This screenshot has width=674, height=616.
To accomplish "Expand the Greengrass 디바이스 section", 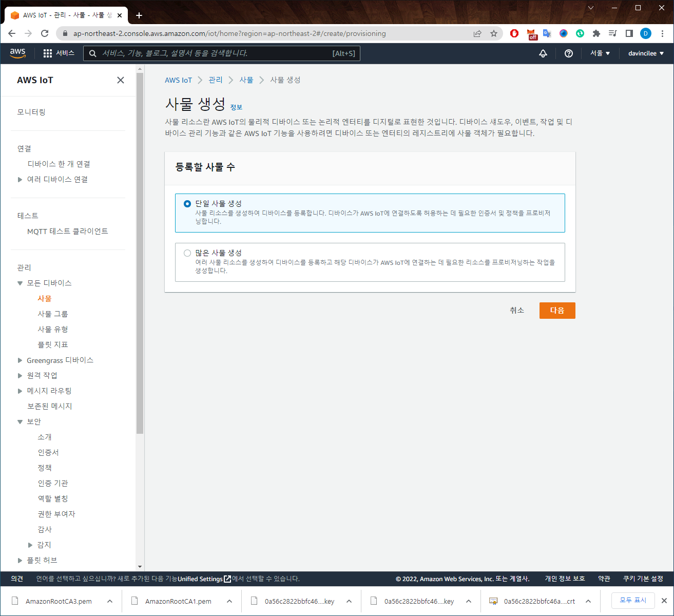I will coord(20,360).
